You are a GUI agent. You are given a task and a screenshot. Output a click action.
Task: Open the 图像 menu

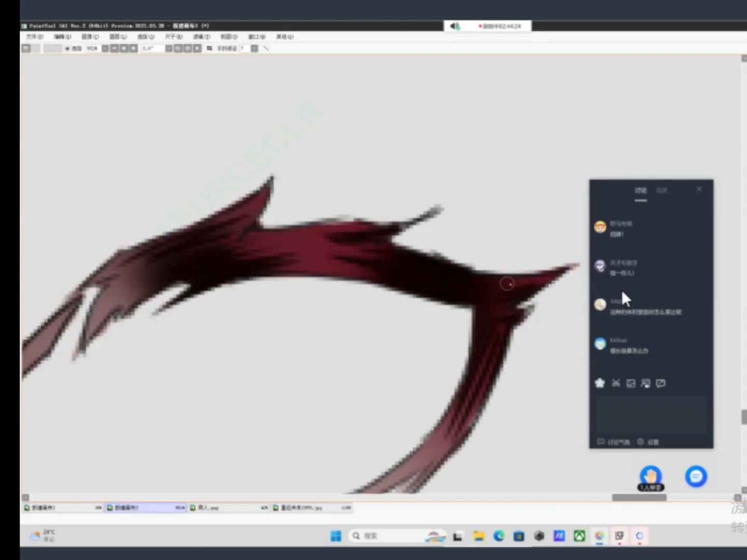[x=90, y=37]
